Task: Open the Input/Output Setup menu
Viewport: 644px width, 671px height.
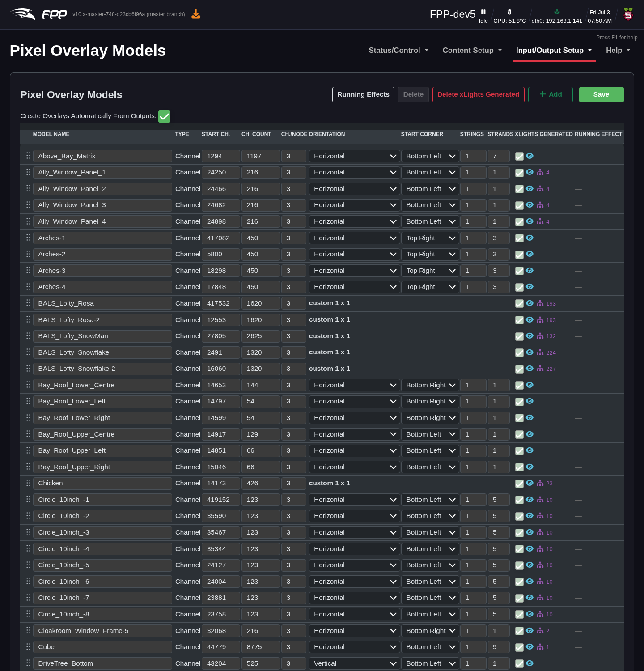Action: (x=554, y=50)
